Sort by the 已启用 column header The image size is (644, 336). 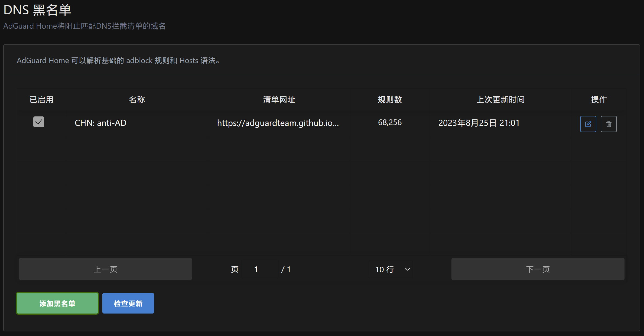point(41,100)
